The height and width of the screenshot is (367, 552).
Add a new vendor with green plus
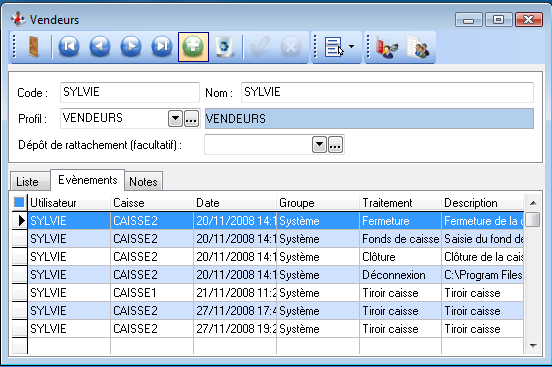coord(193,47)
